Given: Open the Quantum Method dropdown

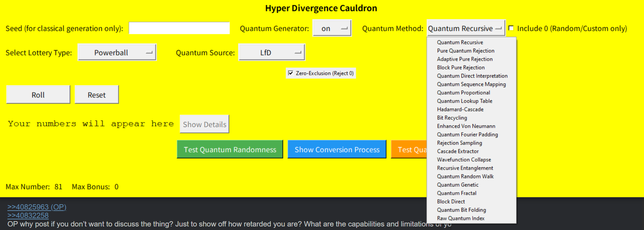Looking at the screenshot, I should pyautogui.click(x=466, y=28).
